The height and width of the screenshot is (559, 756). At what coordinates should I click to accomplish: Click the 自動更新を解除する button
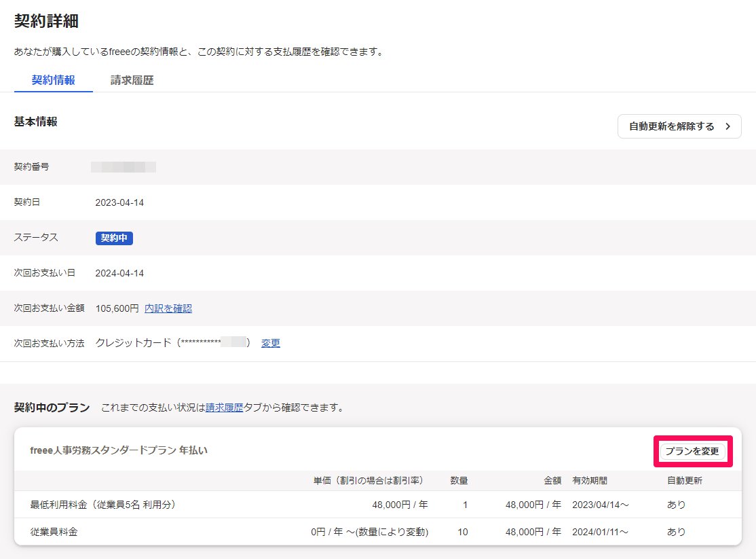pos(679,126)
